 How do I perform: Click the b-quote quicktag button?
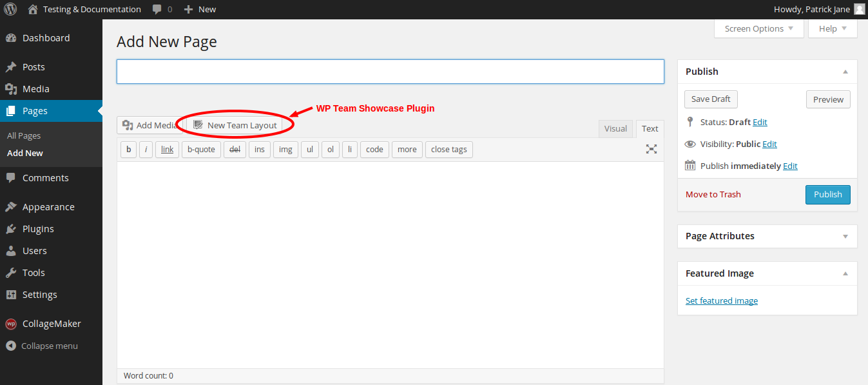[201, 150]
